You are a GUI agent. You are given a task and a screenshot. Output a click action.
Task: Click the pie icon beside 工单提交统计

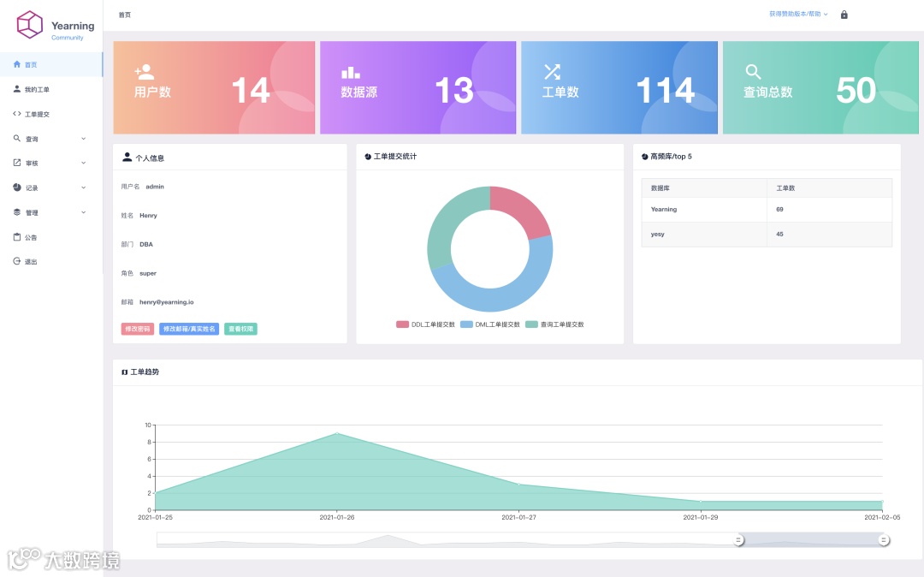click(368, 157)
